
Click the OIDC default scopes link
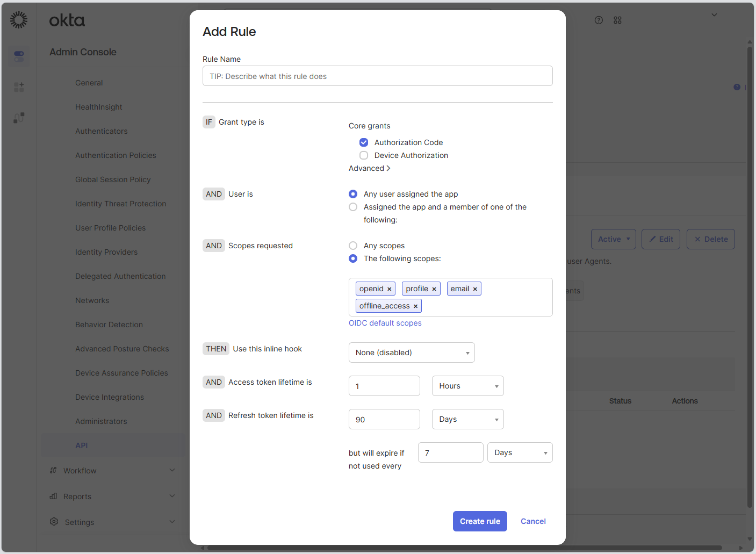tap(385, 323)
